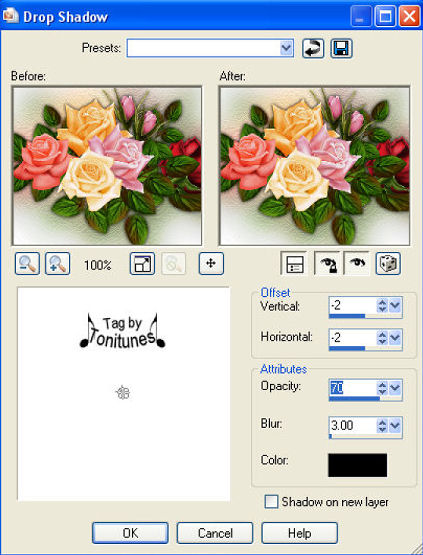
Task: Enable Shadow on new layer checkbox
Action: coord(271,502)
